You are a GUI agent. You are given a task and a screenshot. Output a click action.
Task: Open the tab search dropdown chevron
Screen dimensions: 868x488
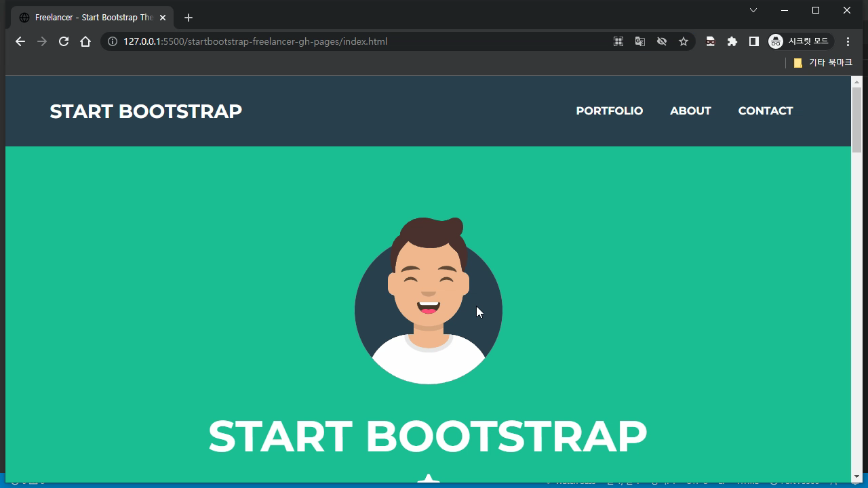(753, 10)
